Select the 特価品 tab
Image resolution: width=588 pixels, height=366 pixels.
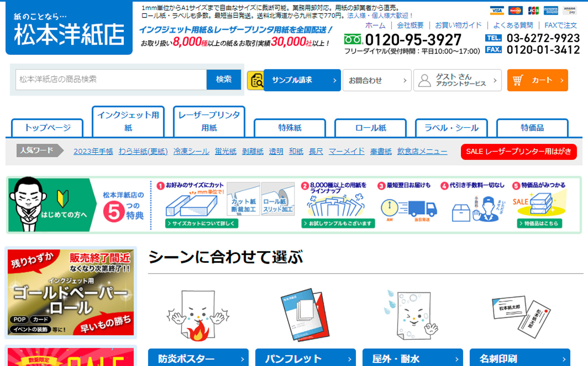pos(532,128)
